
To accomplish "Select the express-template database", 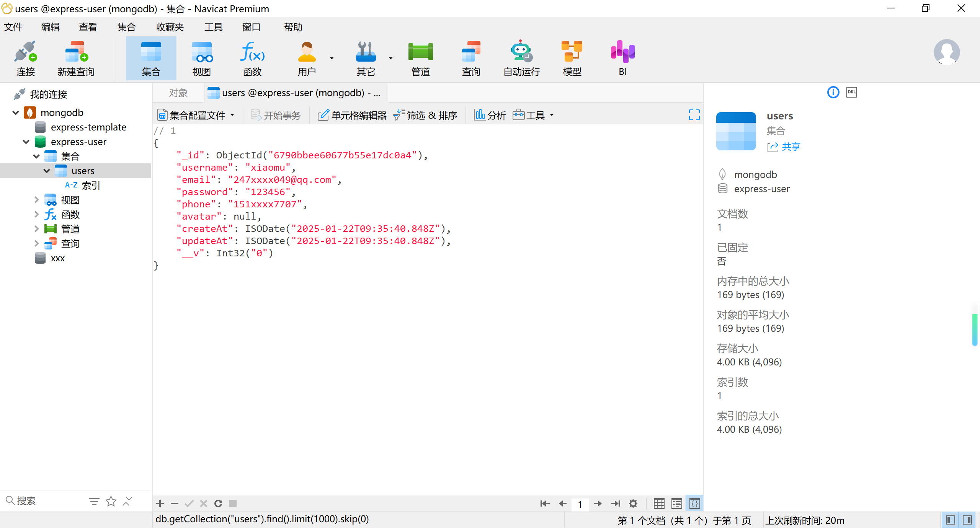I will (x=88, y=127).
